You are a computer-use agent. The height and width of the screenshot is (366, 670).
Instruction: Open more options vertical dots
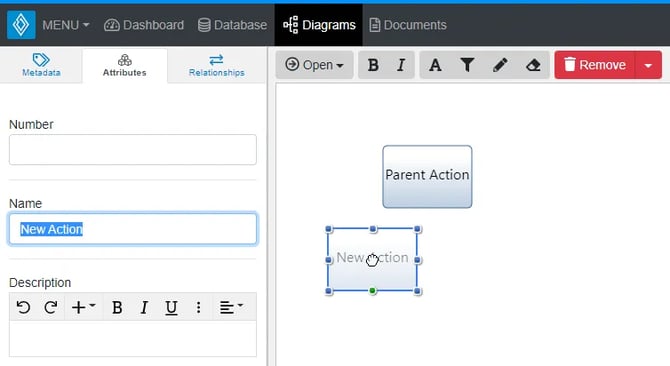(198, 307)
